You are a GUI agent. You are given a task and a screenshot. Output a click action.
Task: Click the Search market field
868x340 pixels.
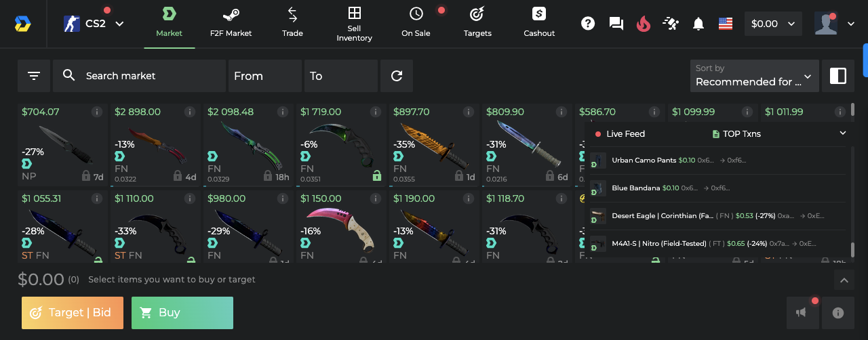[139, 76]
